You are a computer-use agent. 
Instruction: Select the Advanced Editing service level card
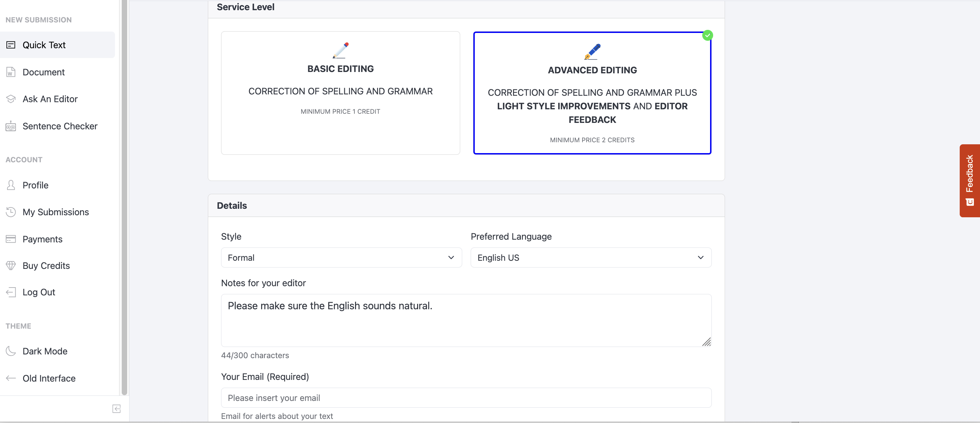point(592,93)
